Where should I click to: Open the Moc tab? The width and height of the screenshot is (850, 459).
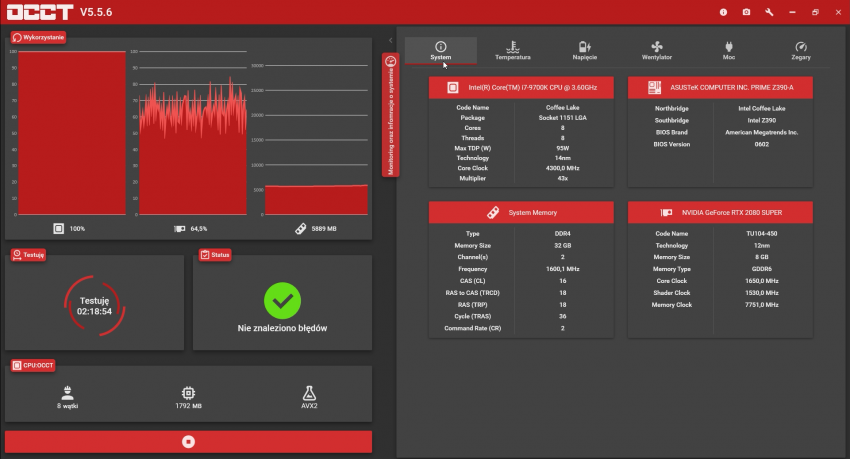(729, 51)
